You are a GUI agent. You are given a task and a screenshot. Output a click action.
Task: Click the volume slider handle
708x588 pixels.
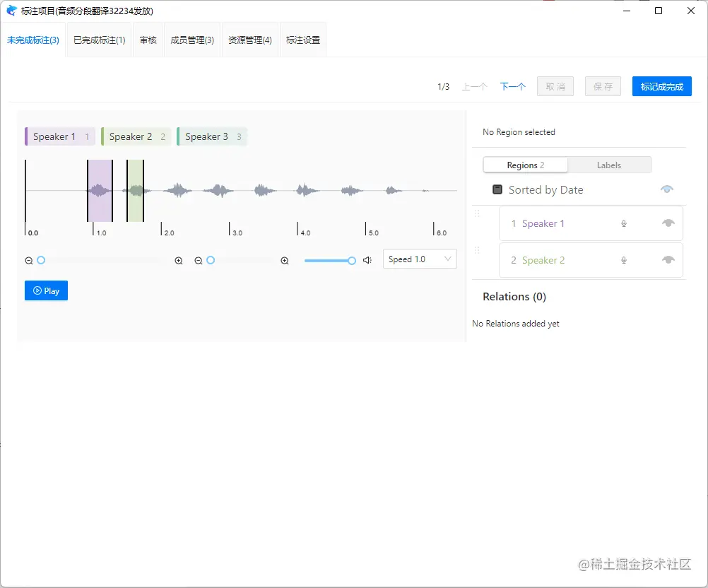coord(352,261)
